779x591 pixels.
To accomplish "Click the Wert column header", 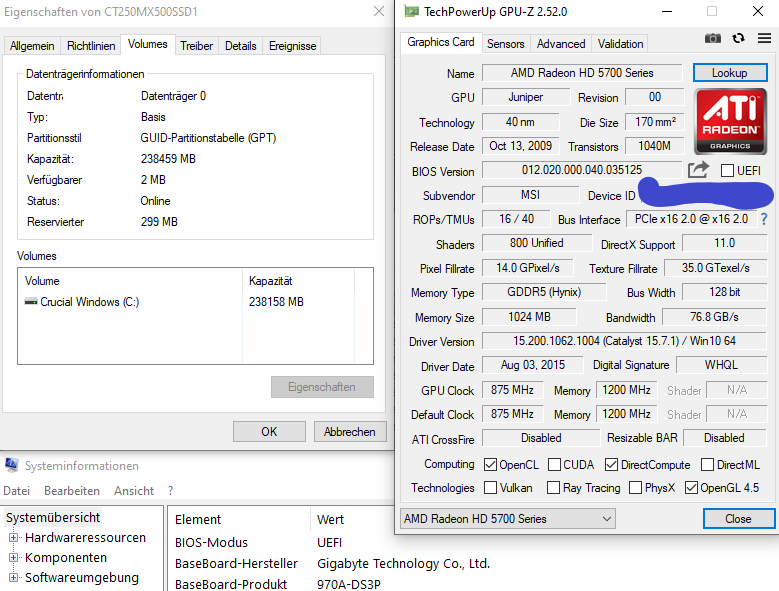I will pos(353,519).
